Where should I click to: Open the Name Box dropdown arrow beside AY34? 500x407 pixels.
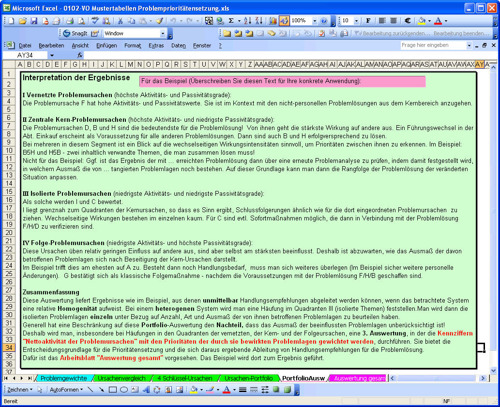point(52,55)
